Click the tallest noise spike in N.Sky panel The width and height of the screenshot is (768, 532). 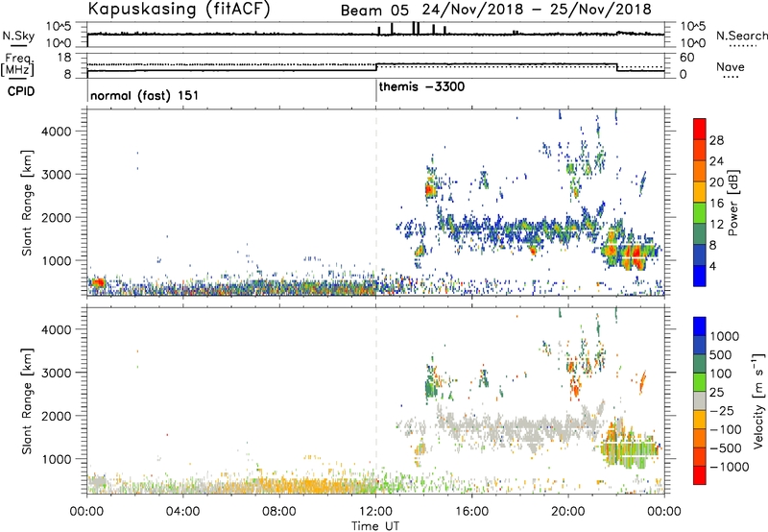tap(415, 28)
